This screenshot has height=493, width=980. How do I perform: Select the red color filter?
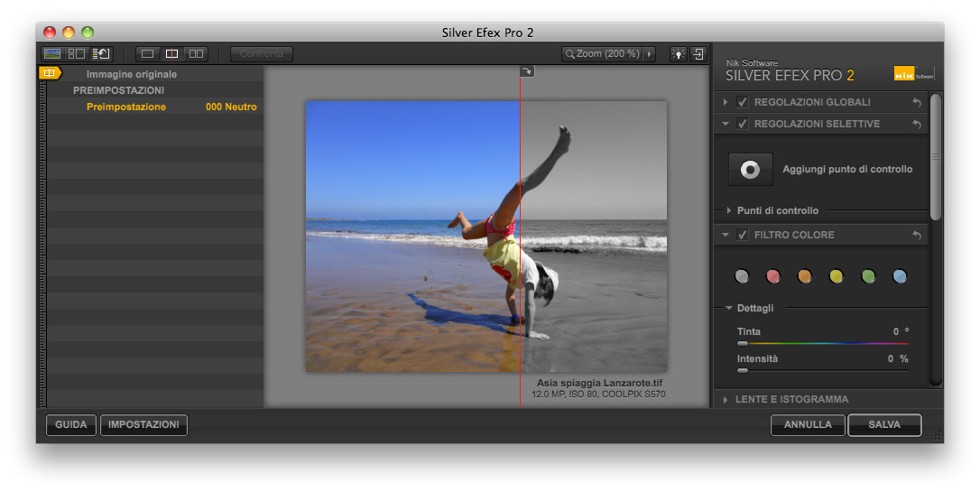coord(773,276)
